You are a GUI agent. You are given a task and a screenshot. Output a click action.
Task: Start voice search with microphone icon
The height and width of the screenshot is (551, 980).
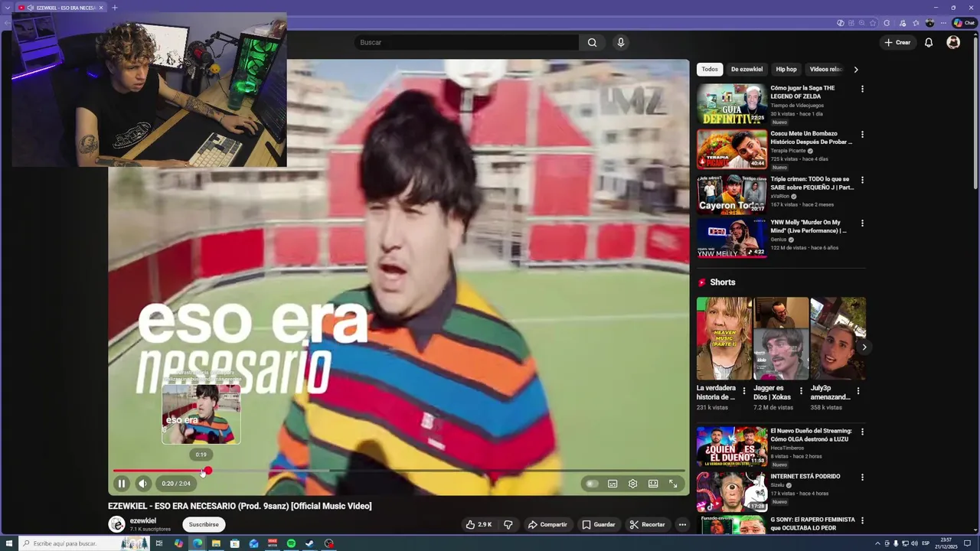pyautogui.click(x=621, y=43)
